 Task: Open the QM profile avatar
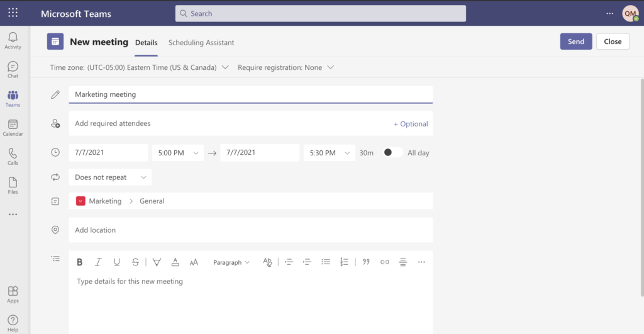(630, 14)
